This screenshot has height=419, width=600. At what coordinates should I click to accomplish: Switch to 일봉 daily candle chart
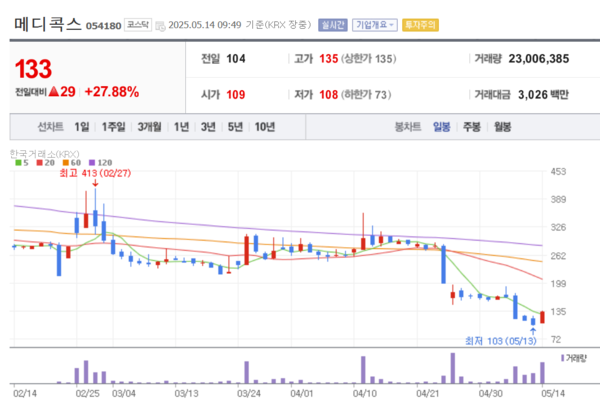coord(441,127)
